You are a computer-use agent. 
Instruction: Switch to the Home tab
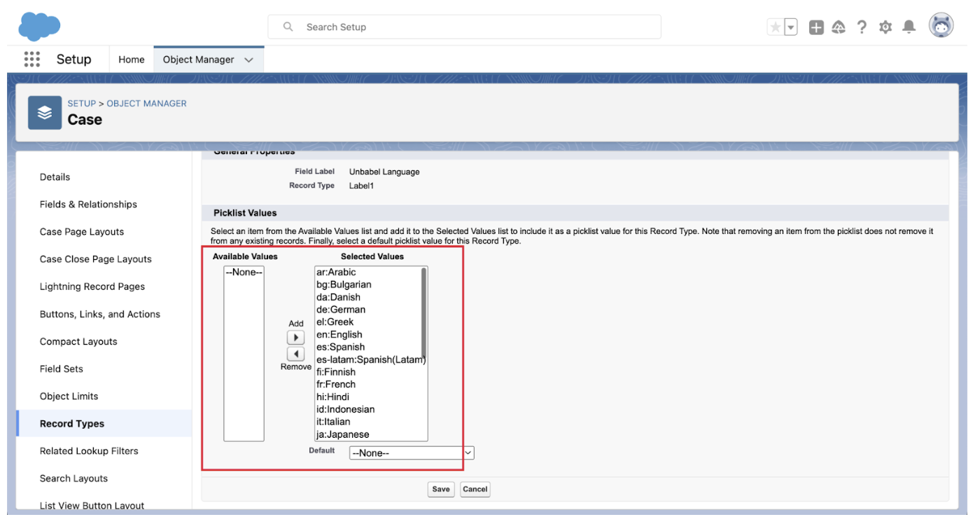click(x=132, y=60)
